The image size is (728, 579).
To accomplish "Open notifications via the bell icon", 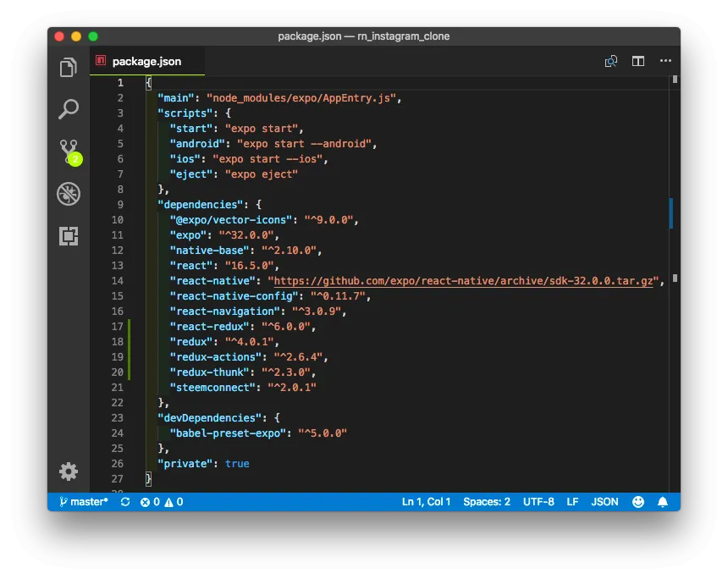I will click(x=663, y=501).
